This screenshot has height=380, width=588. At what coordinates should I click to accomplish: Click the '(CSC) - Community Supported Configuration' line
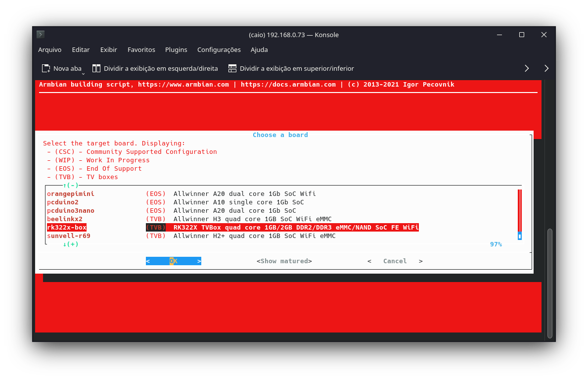click(x=132, y=151)
